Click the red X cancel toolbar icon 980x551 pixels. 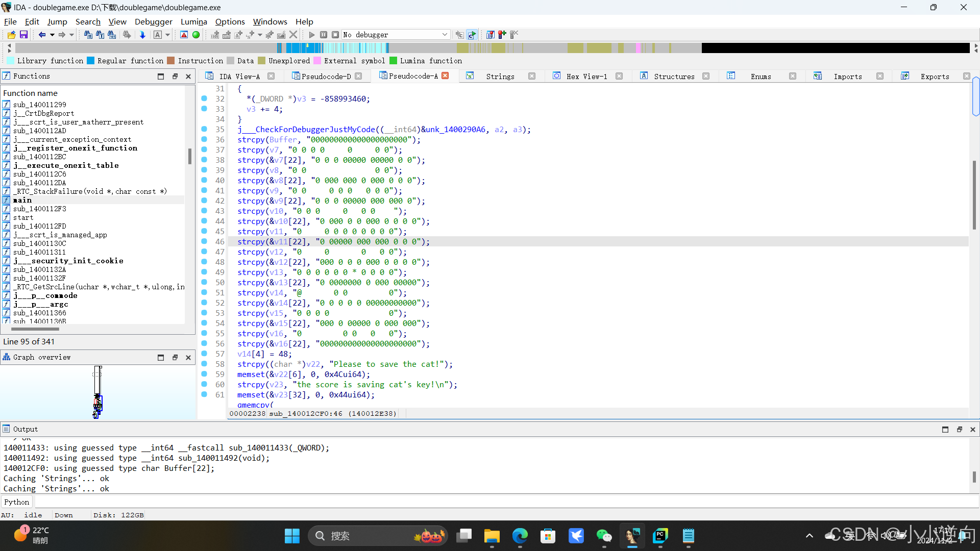coord(293,35)
